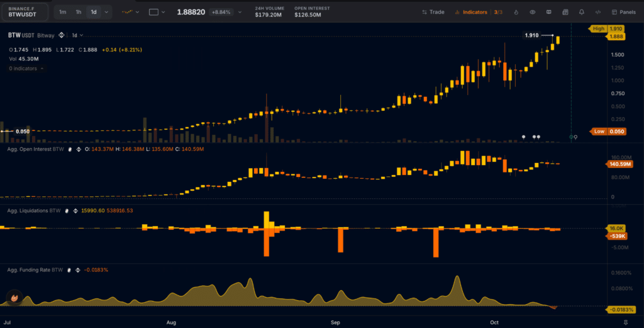Click the round flame logo button bottom-left
This screenshot has width=644, height=328.
[14, 298]
